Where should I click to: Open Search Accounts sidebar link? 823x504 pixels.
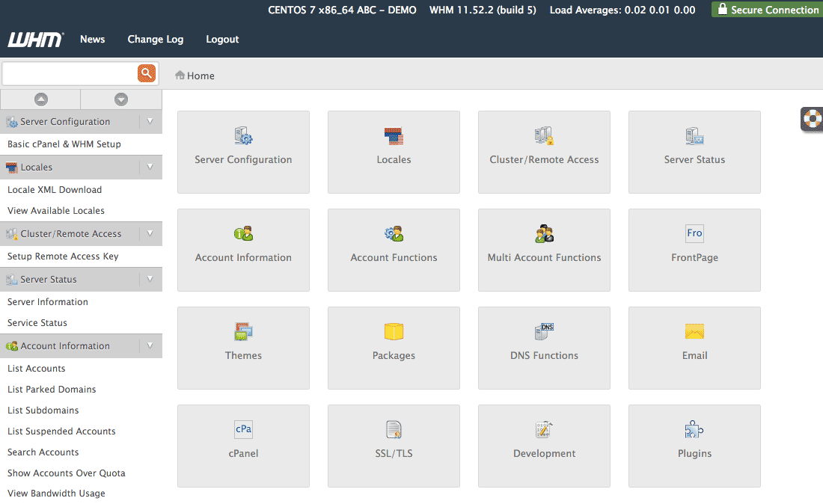coord(43,452)
